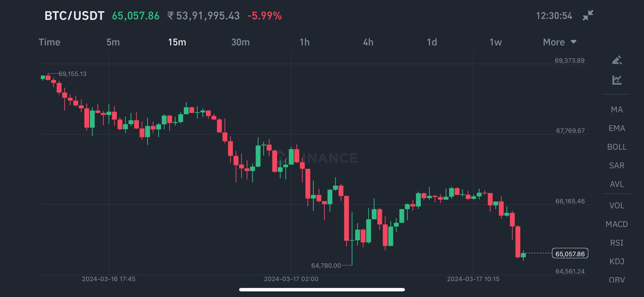Switch to the 1d daily timeframe
Viewport: 644px width, 297px height.
tap(432, 42)
